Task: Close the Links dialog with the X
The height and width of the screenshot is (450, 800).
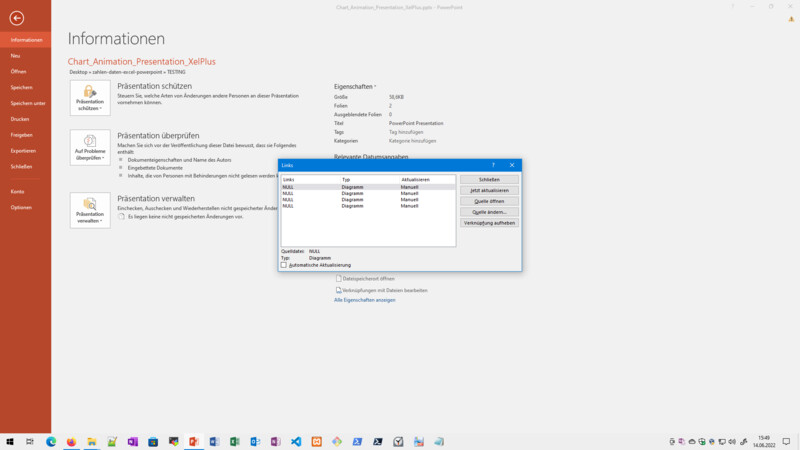Action: tap(512, 165)
